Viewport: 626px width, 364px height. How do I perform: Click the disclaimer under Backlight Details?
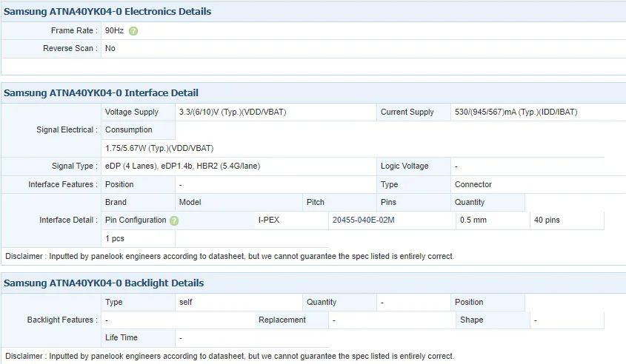click(x=230, y=356)
